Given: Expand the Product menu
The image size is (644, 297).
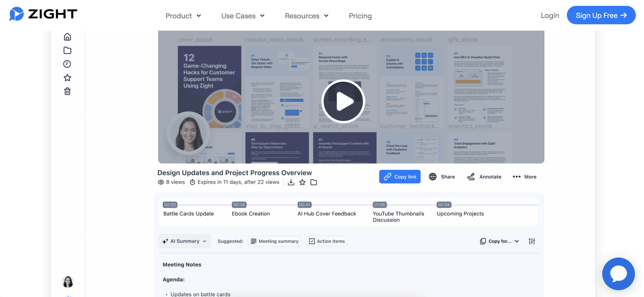Looking at the screenshot, I should (183, 16).
